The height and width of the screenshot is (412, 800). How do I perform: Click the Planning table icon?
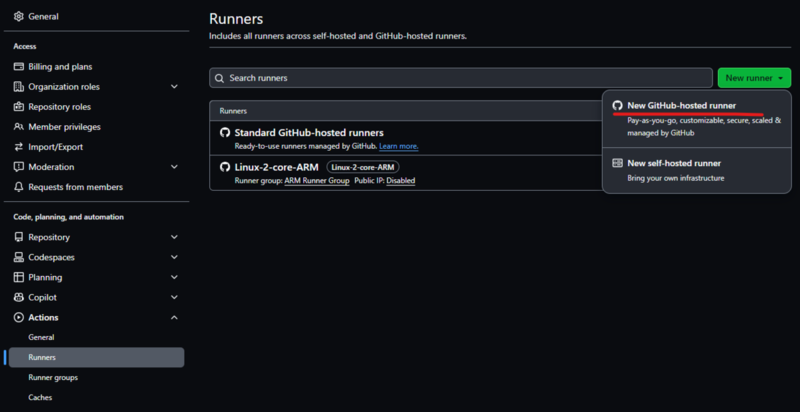point(19,277)
